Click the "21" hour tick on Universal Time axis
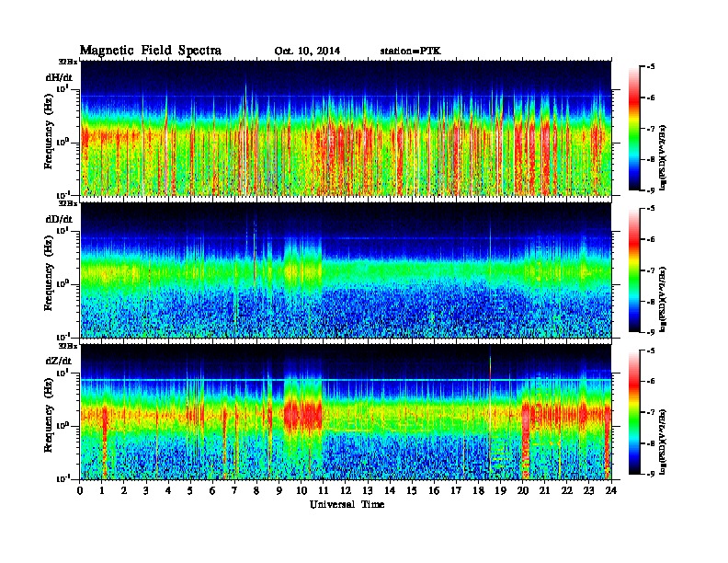 [544, 490]
